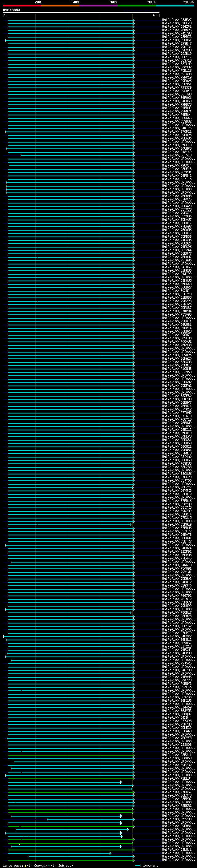Click the red 20% legend bar
The width and height of the screenshot is (197, 868).
point(22,6)
